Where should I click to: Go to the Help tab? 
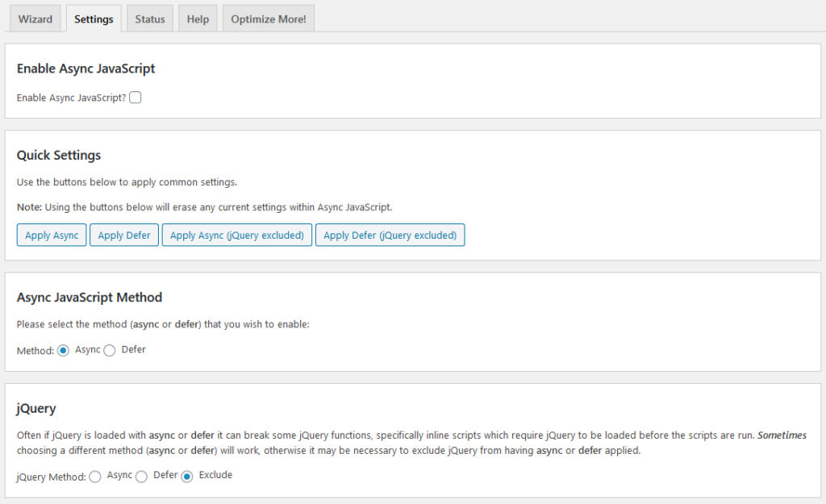pos(198,19)
